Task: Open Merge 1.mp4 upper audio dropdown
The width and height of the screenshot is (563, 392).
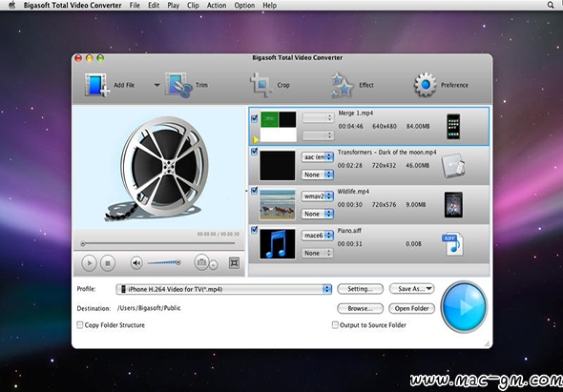Action: (318, 117)
